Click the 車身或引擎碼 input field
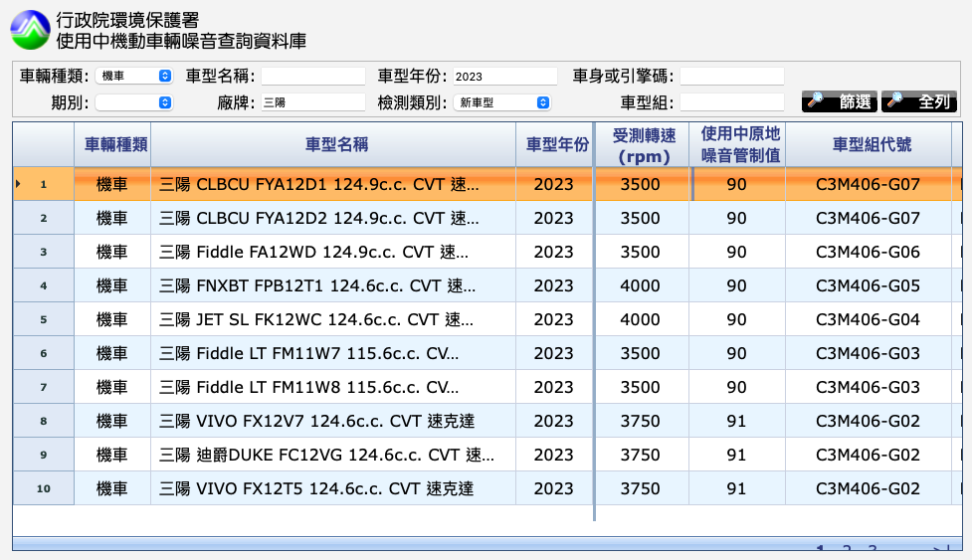This screenshot has height=560, width=972. tap(732, 77)
